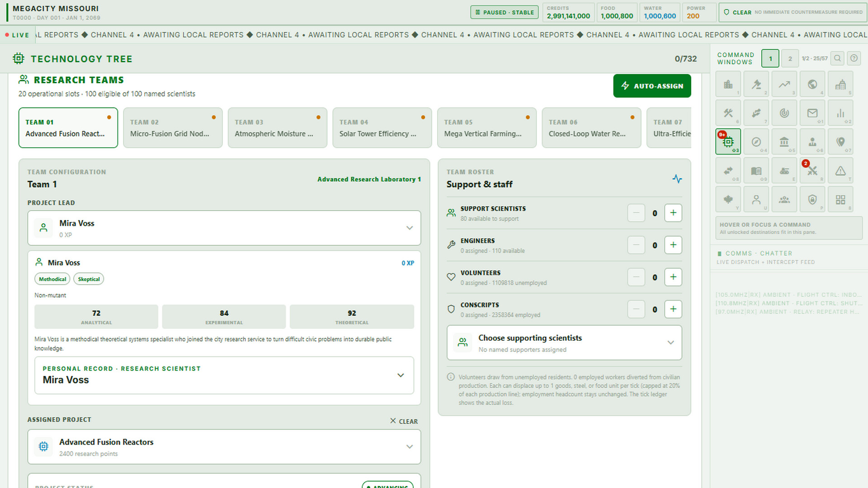Select the Team 06 Closed-Loop Water tab
The height and width of the screenshot is (488, 868).
click(x=591, y=128)
